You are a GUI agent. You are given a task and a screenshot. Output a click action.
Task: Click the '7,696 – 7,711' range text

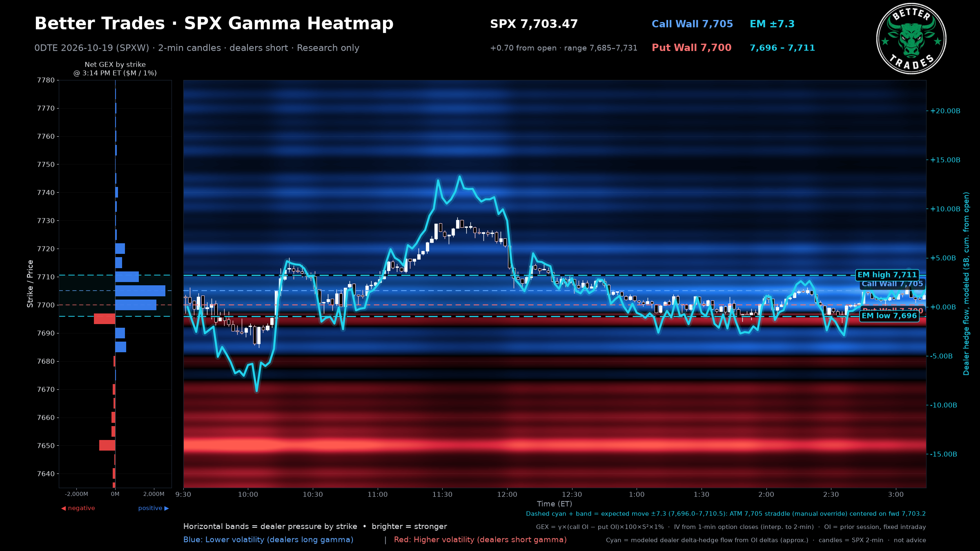[782, 48]
